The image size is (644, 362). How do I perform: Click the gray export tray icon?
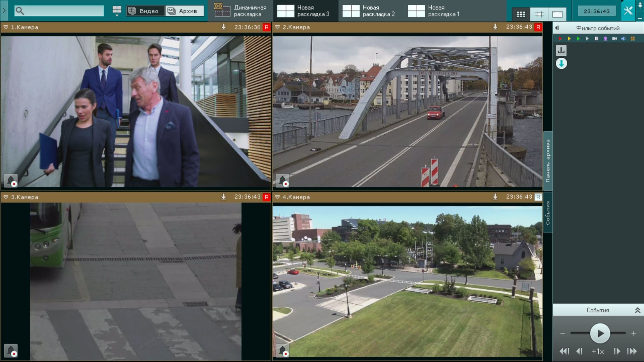[x=561, y=51]
